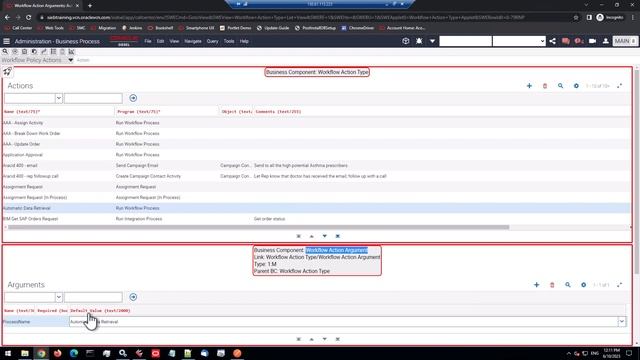640x360 pixels.
Task: Click the video camera icon in header
Action: click(x=592, y=41)
